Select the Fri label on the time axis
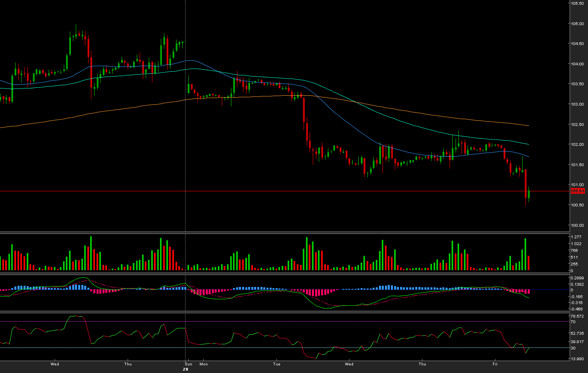 coord(495,364)
